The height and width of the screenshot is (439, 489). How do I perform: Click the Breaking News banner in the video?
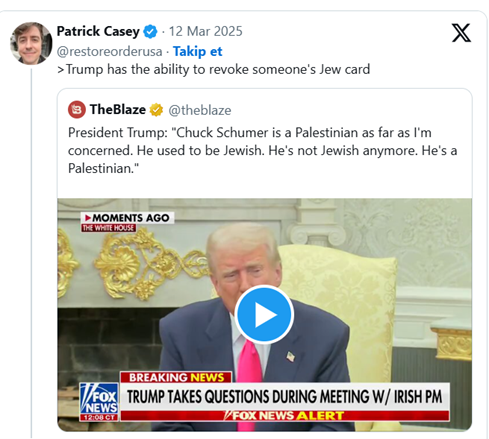[x=176, y=377]
